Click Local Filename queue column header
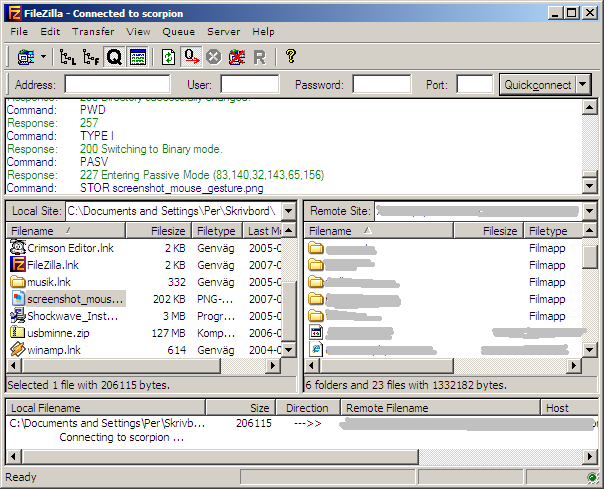This screenshot has height=489, width=604. click(x=106, y=408)
